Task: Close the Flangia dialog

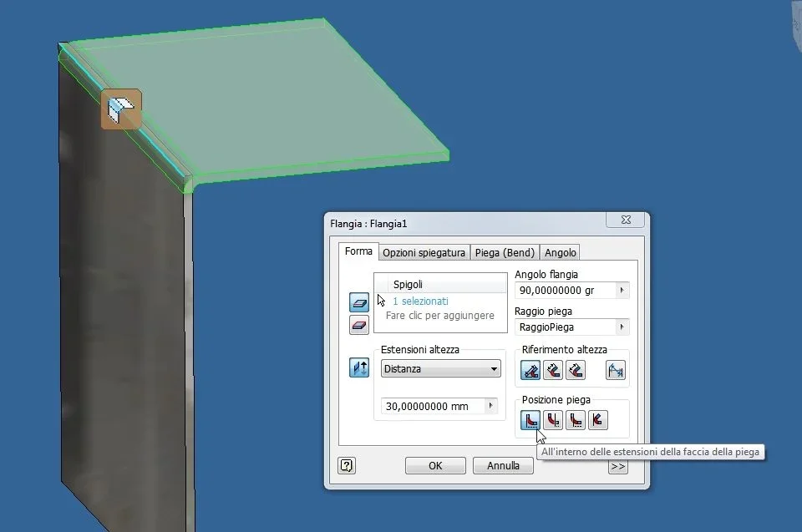Action: click(x=626, y=220)
